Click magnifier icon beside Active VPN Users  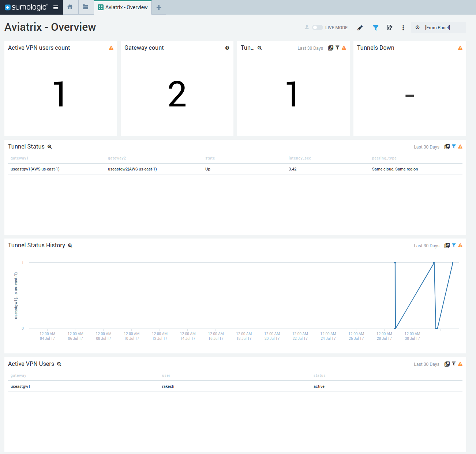pyautogui.click(x=59, y=364)
